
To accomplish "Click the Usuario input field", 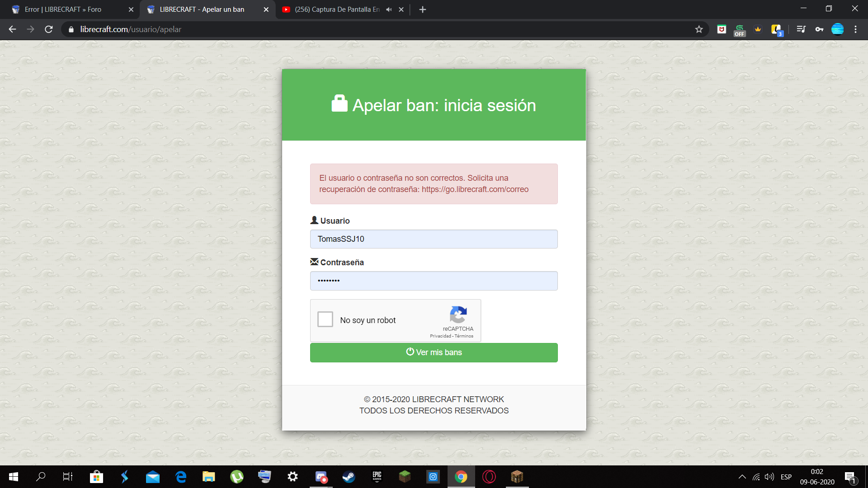I will [x=434, y=239].
